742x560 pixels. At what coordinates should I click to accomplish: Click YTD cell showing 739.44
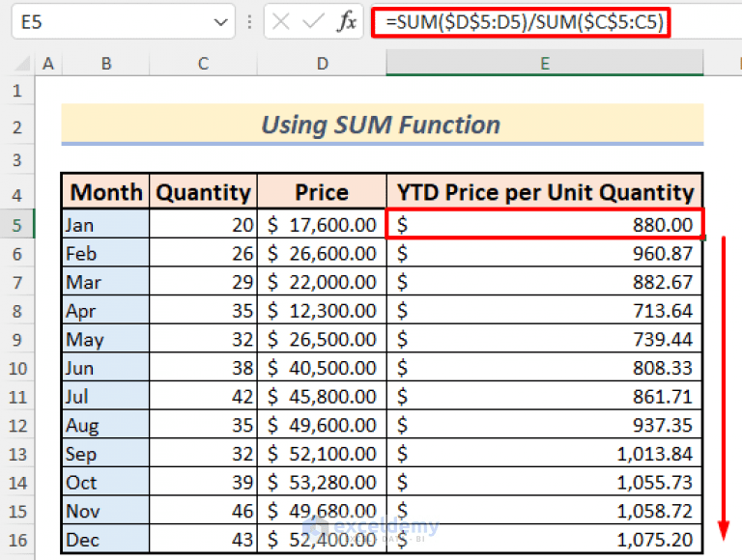(x=545, y=339)
